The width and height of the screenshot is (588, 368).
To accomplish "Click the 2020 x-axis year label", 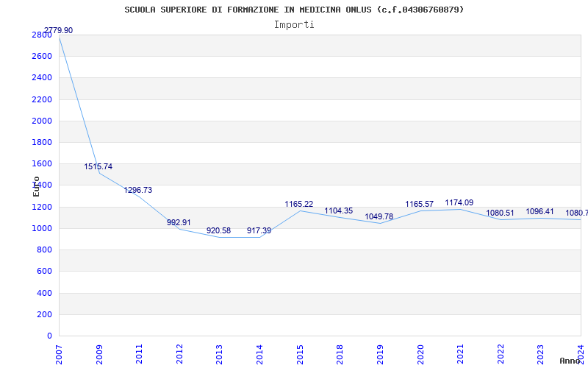I will pos(420,355).
